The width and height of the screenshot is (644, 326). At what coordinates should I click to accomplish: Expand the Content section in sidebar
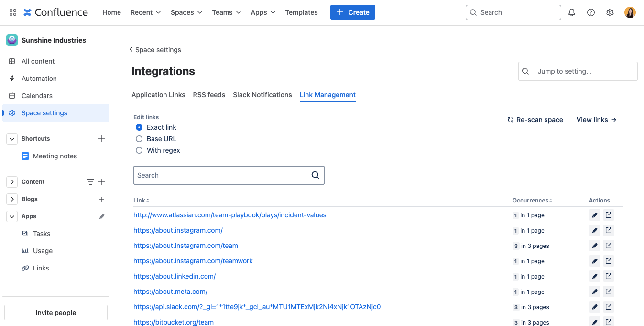pyautogui.click(x=11, y=181)
